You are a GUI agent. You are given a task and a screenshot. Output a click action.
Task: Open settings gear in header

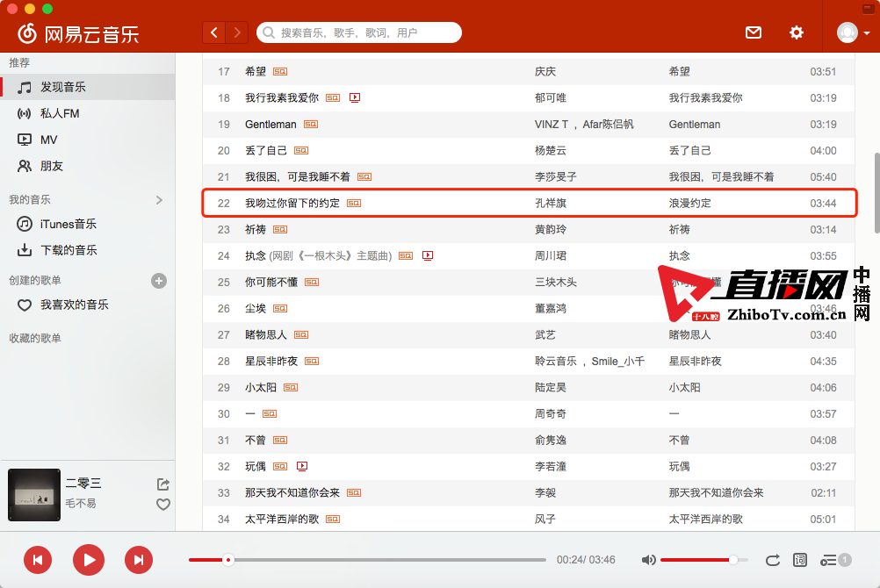pyautogui.click(x=796, y=32)
